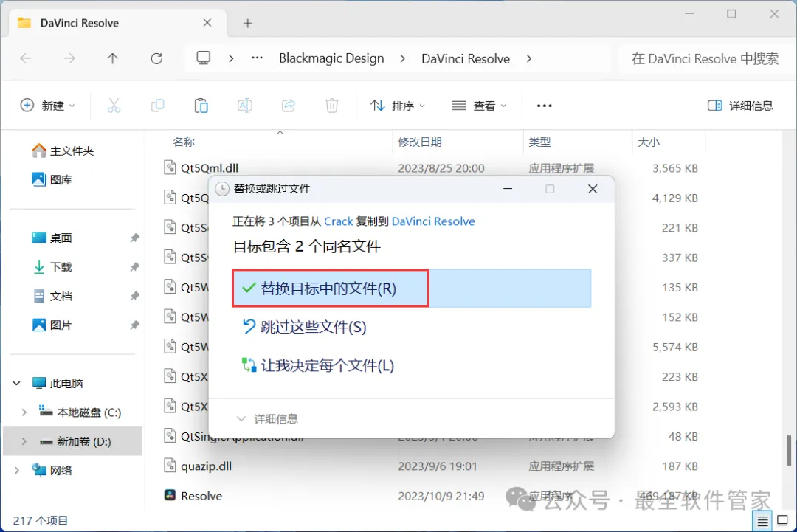Viewport: 797px width, 532px height.
Task: Open 图库 in the sidebar
Action: pos(52,179)
